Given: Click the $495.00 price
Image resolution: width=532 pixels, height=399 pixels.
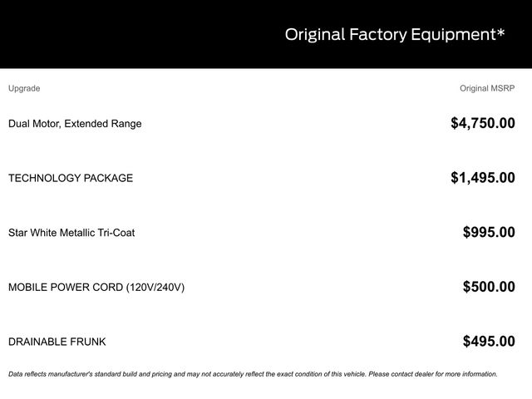Looking at the screenshot, I should [x=489, y=342].
